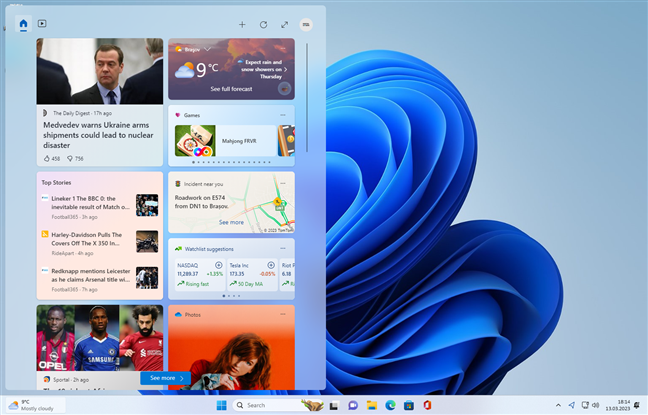
Task: Read 'Medvedev warns Ukraine arms shipments' headline
Action: (98, 135)
